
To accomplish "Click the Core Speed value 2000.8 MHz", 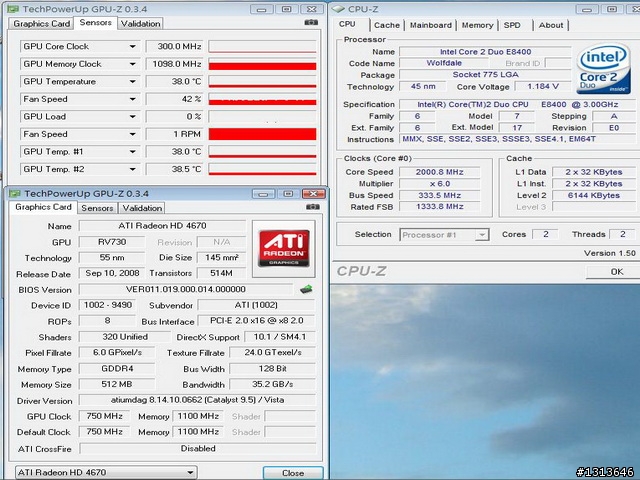I will (x=440, y=172).
